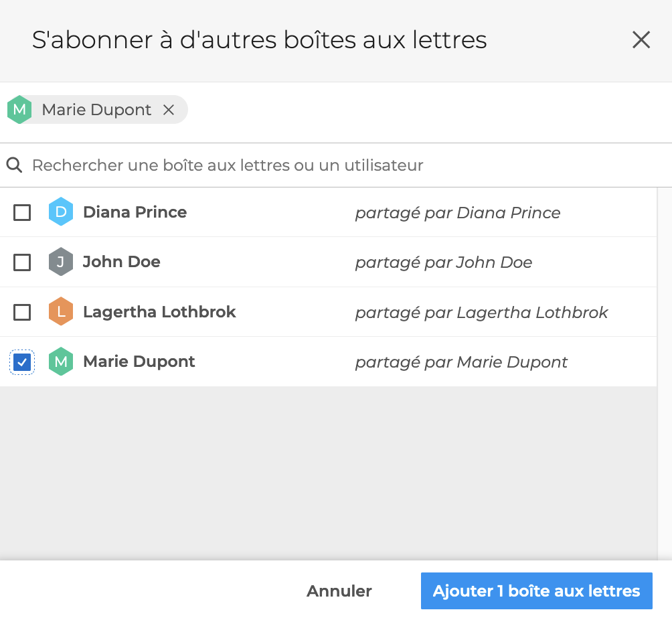Viewport: 672px width, 620px height.
Task: Click 'partagé par Lagertha Lothbrok' text
Action: click(x=481, y=313)
